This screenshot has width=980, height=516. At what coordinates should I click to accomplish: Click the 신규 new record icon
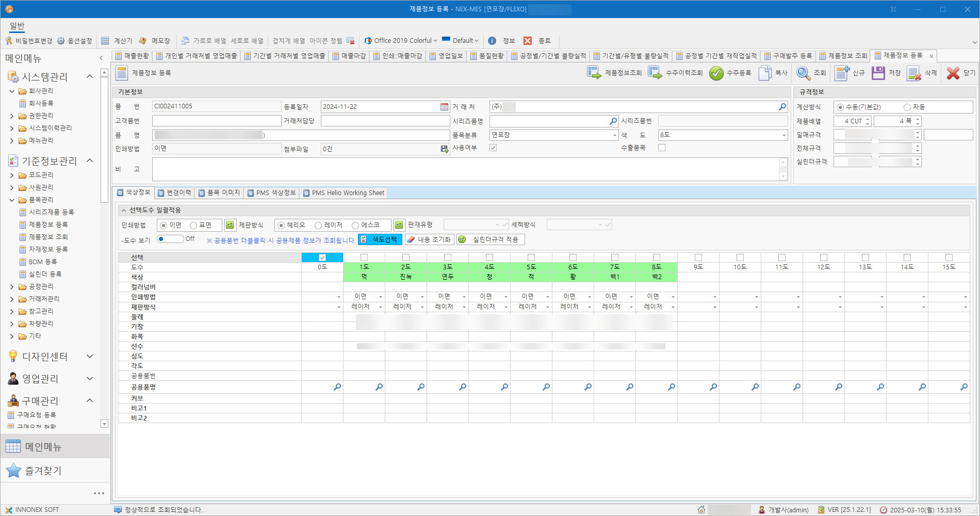point(842,73)
